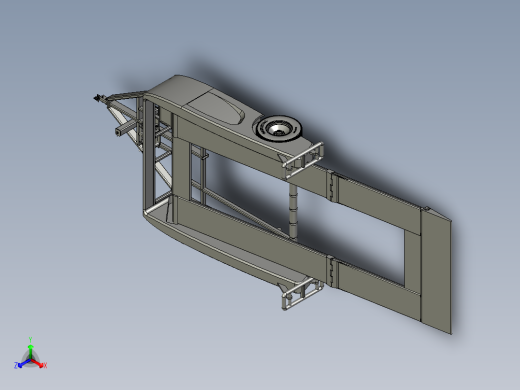Select the upper hinge on the top beam

click(332, 186)
